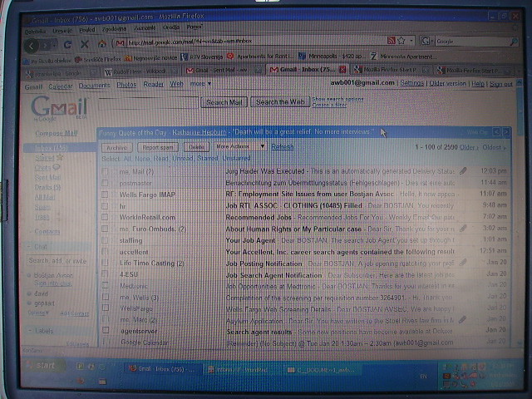
Task: Open search engine selector dropdown
Action: pos(426,41)
